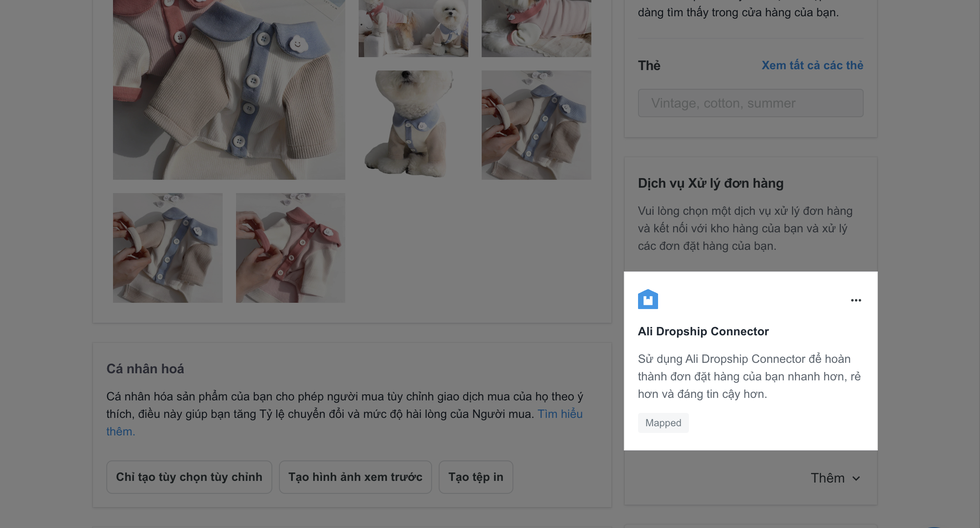The width and height of the screenshot is (980, 528).
Task: Select thumbnail of hands holding blue cardigan in right column
Action: [536, 125]
